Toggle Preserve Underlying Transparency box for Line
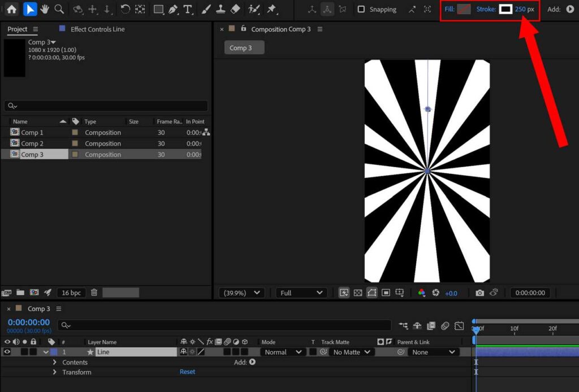Image resolution: width=579 pixels, height=392 pixels. [x=313, y=352]
